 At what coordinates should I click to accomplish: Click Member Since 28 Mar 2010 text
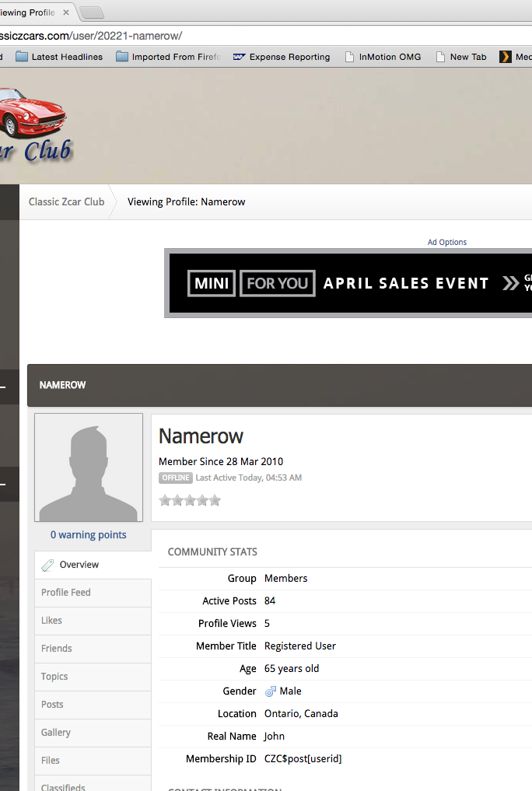(221, 461)
